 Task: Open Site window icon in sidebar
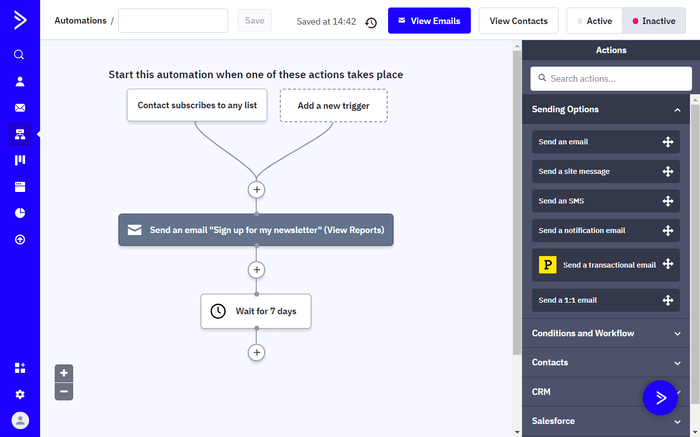click(20, 187)
